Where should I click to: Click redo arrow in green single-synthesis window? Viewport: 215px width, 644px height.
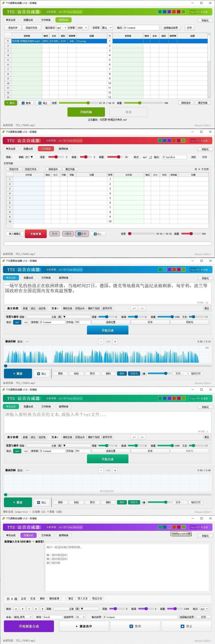point(142,437)
